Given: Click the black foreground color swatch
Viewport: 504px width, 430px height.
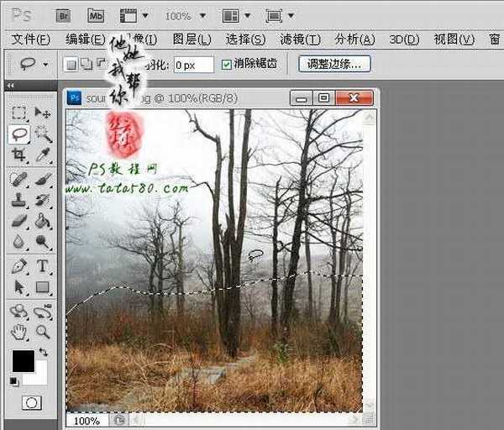Looking at the screenshot, I should click(23, 360).
